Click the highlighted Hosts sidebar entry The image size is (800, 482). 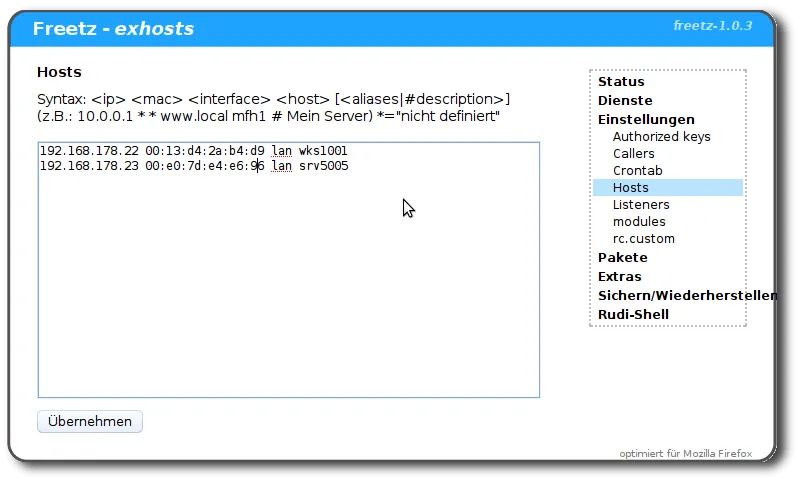[x=631, y=188]
